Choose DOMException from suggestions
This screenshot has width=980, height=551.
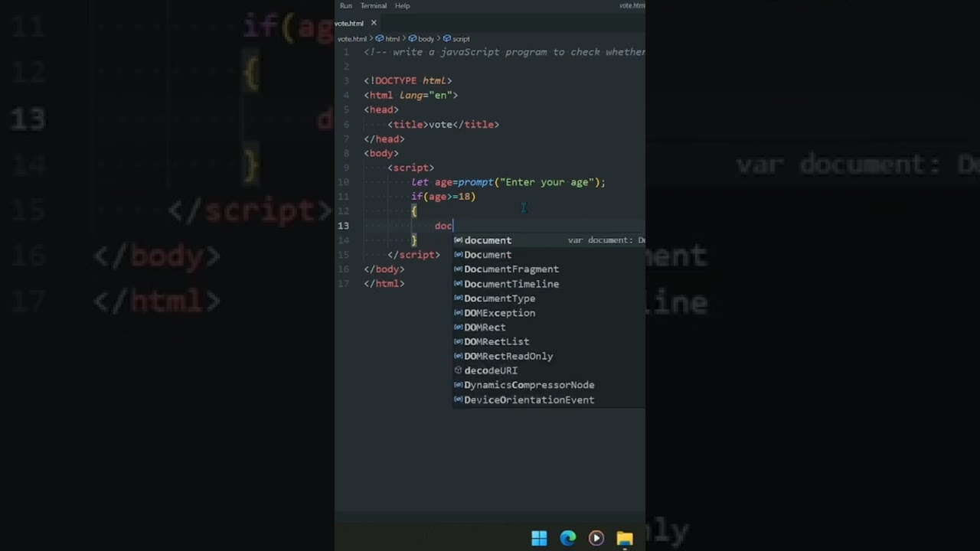coord(549,313)
